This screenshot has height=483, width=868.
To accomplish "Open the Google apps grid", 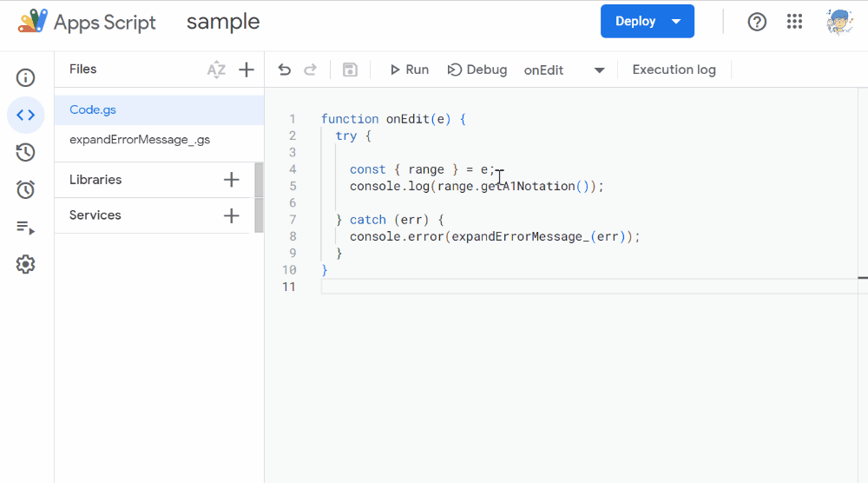I will (794, 22).
